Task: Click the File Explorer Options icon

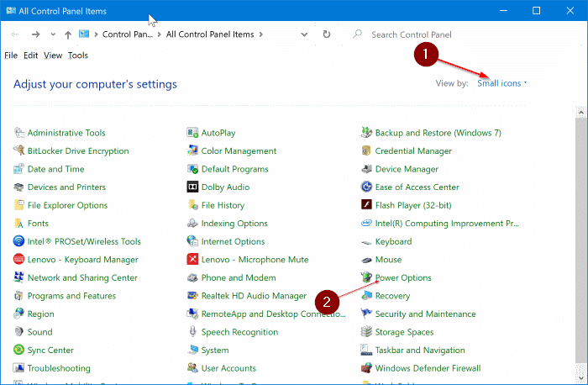Action: click(18, 205)
